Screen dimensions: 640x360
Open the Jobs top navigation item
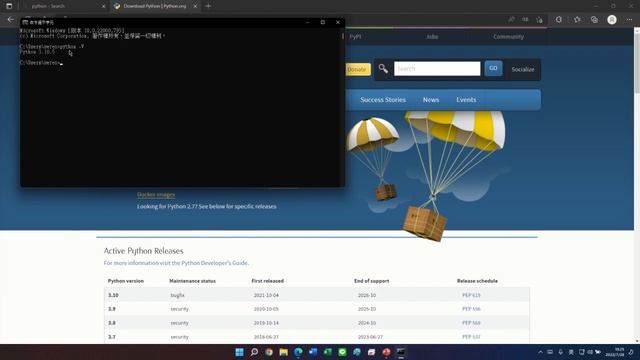pos(432,36)
